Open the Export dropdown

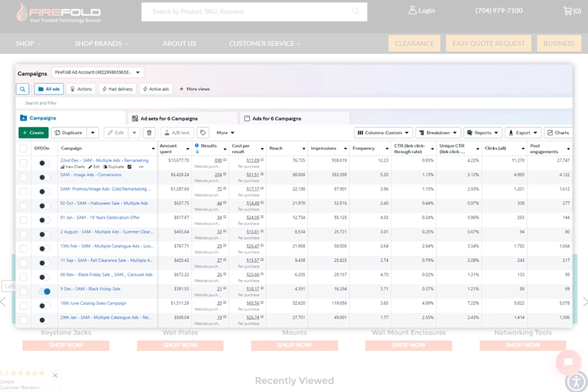522,133
